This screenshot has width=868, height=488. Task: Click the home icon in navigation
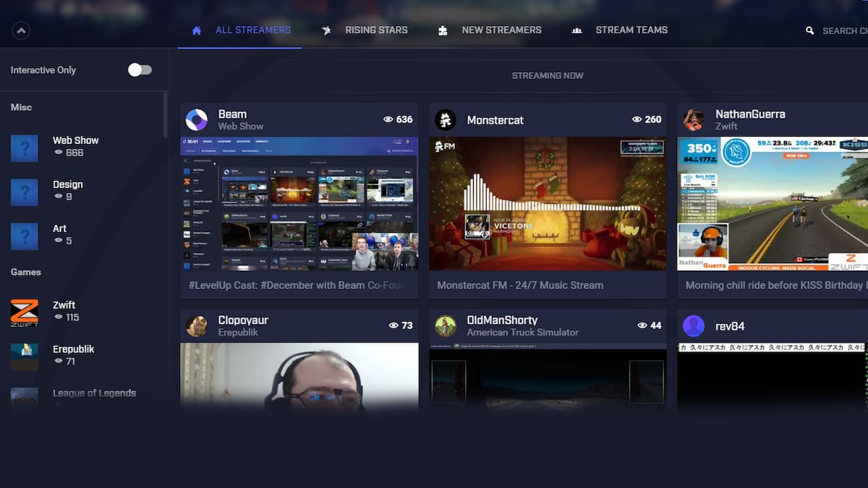(x=197, y=30)
